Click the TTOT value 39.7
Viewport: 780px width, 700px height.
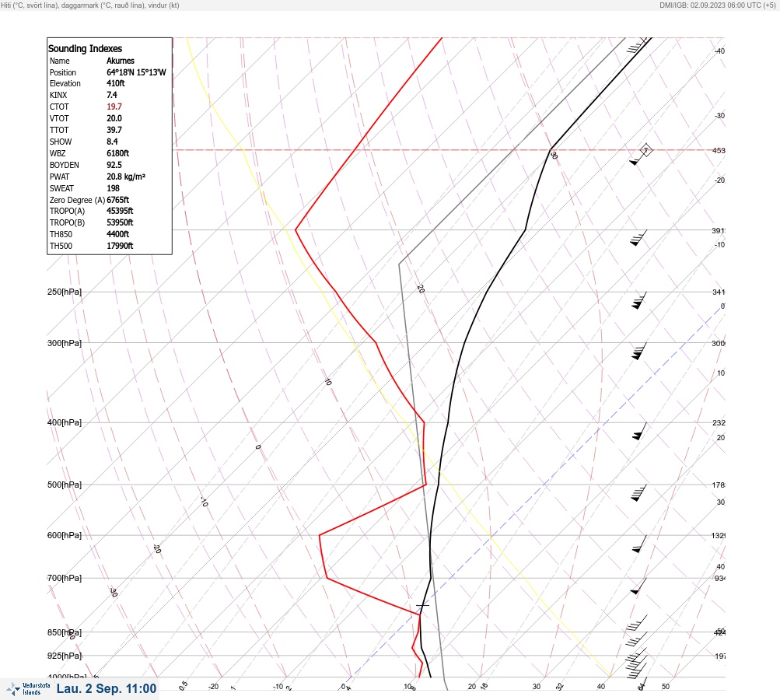[x=114, y=130]
